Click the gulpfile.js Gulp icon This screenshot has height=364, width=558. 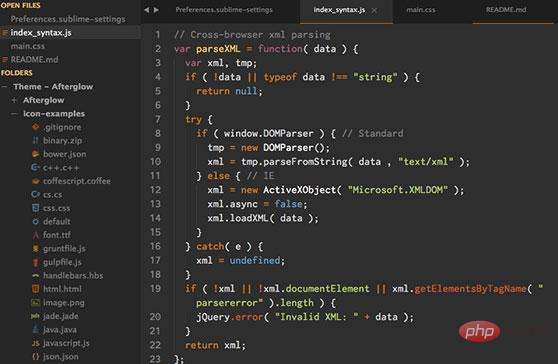click(36, 262)
